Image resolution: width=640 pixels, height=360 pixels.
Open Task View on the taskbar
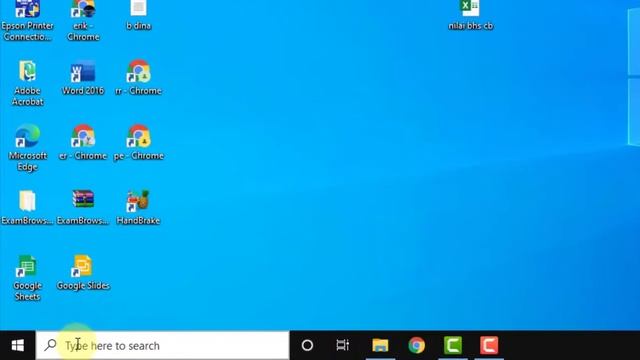pos(343,346)
